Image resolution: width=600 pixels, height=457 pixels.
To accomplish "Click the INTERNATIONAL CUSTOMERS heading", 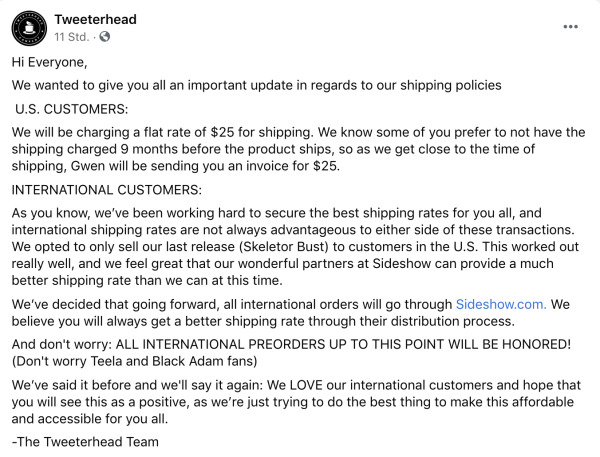I will click(x=106, y=190).
